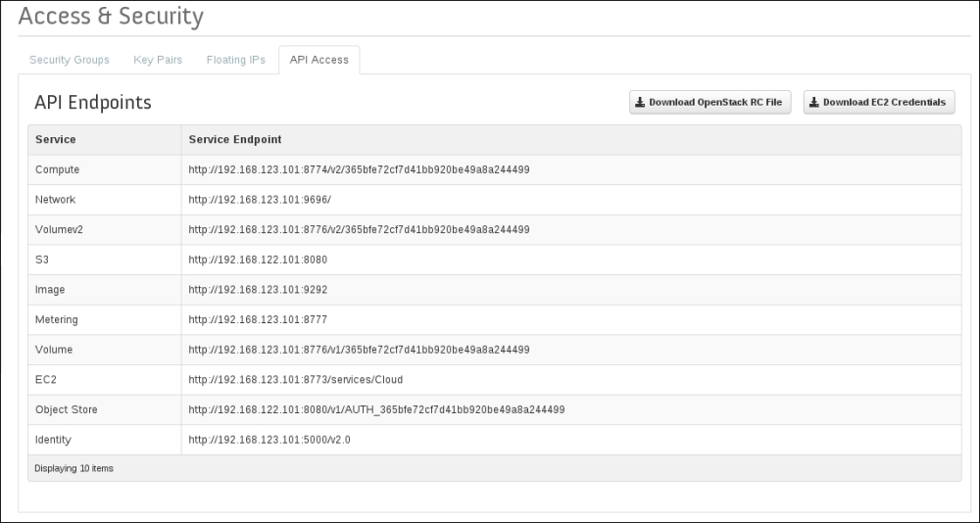This screenshot has height=523, width=980.
Task: Switch to Security Groups tab
Action: pos(70,60)
